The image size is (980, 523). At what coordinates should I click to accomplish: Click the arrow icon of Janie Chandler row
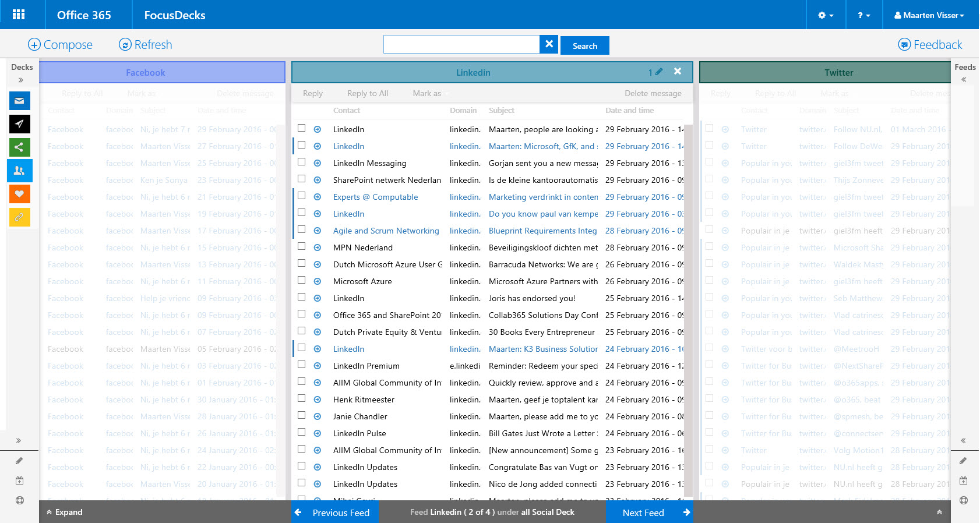point(318,416)
